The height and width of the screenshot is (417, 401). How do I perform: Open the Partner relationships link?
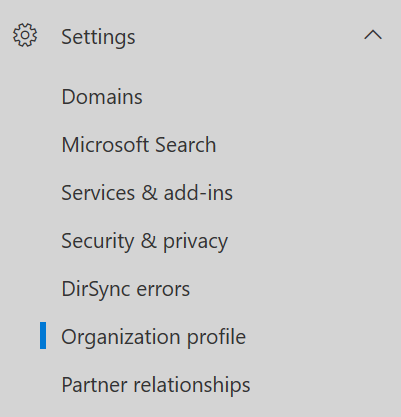coord(156,385)
